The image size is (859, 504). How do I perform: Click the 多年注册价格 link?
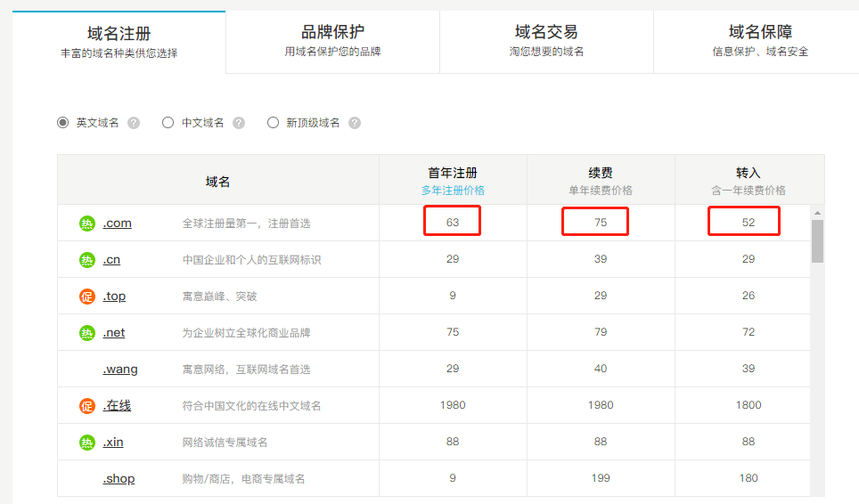pos(453,191)
